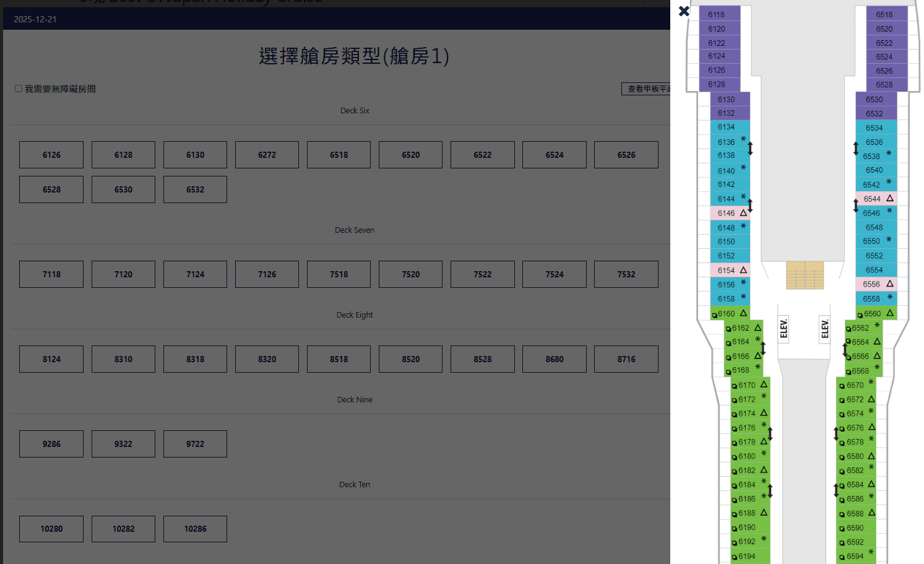Screen dimensions: 924x564
Task: Pick cabin 6532 button
Action: pyautogui.click(x=195, y=189)
